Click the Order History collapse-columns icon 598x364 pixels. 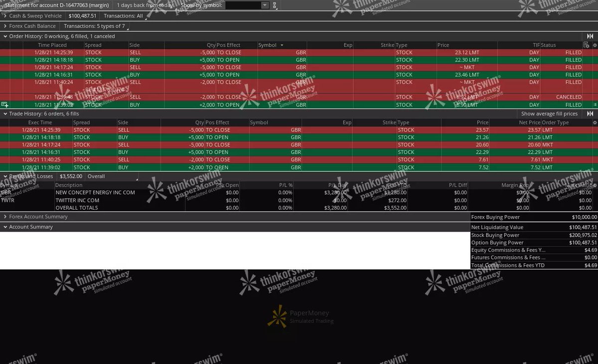[590, 36]
